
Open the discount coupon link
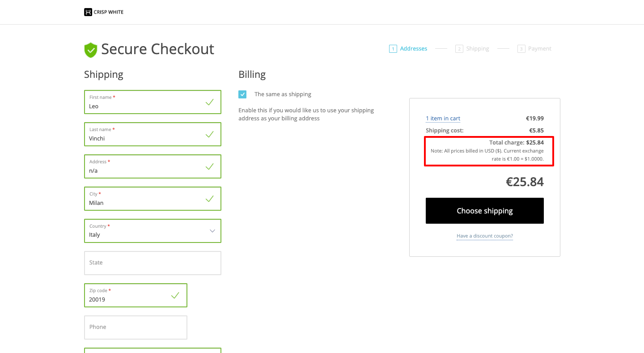click(484, 236)
